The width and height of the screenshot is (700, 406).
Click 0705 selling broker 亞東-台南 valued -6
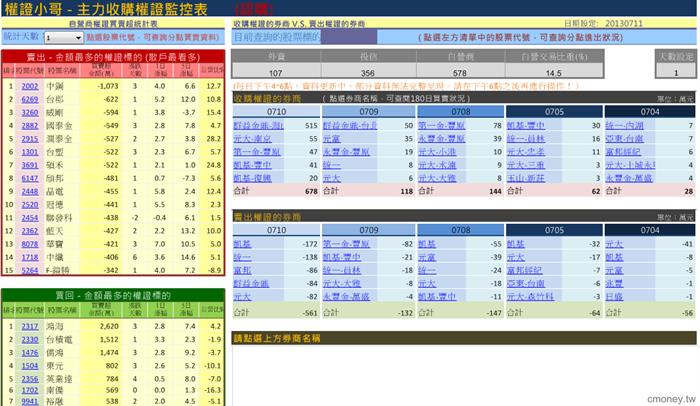[x=526, y=284]
